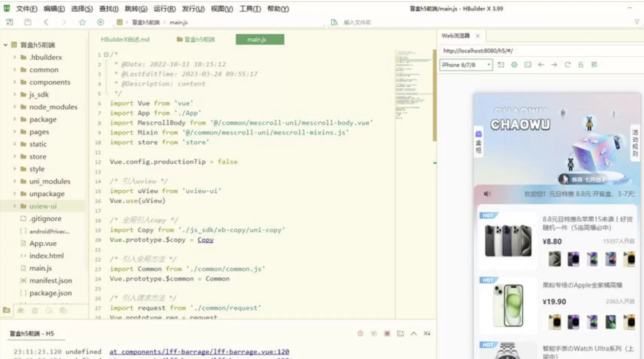Go back with the left chevron toolbar icon
Viewport: 644px width, 359px height.
(x=46, y=22)
